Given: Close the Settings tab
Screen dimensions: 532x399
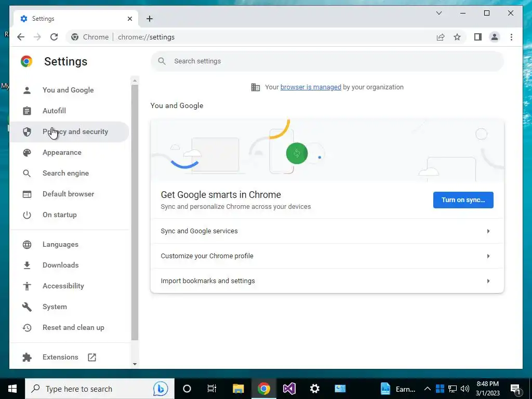Looking at the screenshot, I should pyautogui.click(x=129, y=19).
